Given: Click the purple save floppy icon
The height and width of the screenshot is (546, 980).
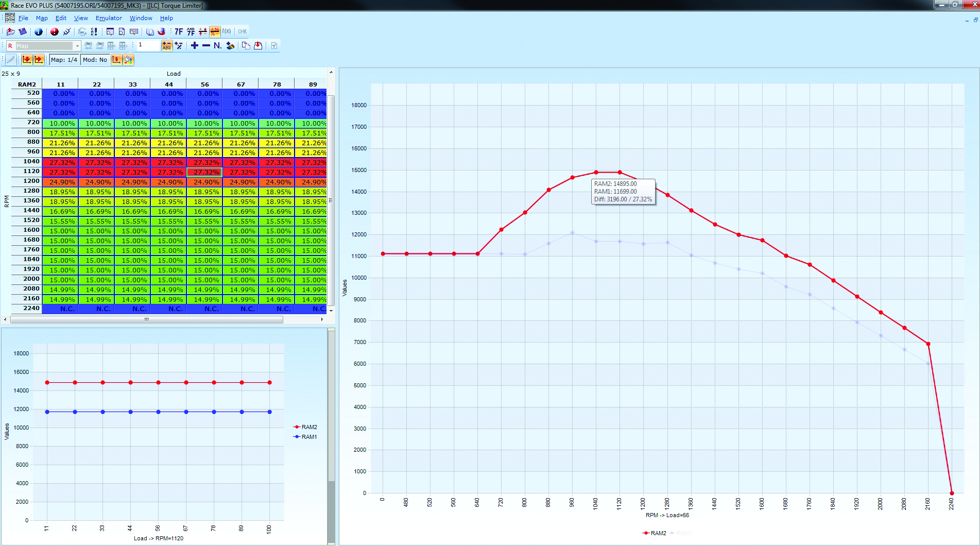Looking at the screenshot, I should (23, 32).
